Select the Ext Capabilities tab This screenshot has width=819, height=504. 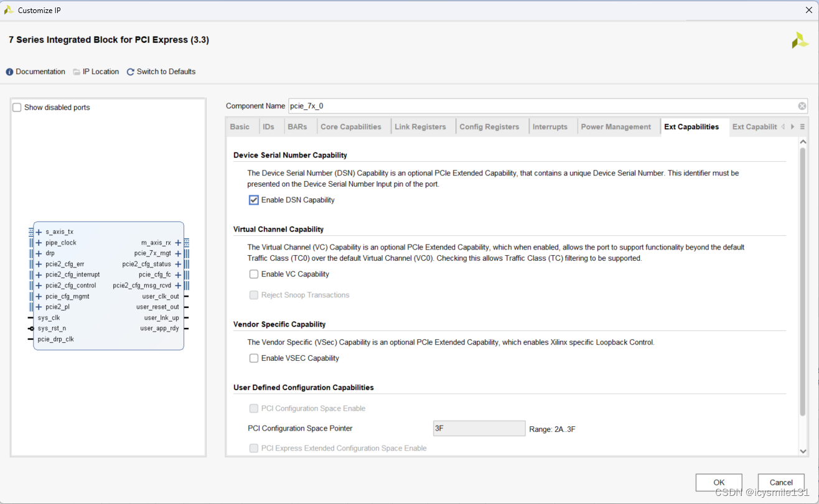(x=691, y=127)
